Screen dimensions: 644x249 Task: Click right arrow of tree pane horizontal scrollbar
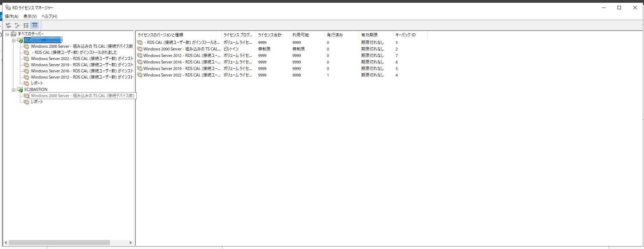click(130, 242)
